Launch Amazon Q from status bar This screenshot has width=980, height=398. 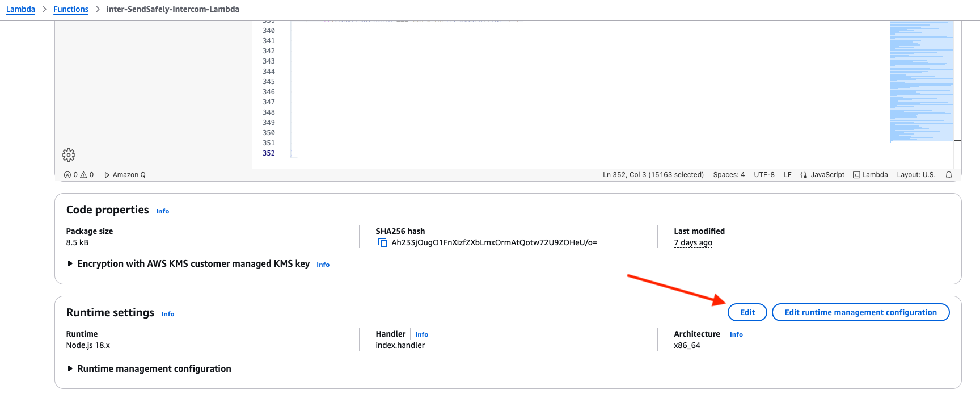pos(125,175)
